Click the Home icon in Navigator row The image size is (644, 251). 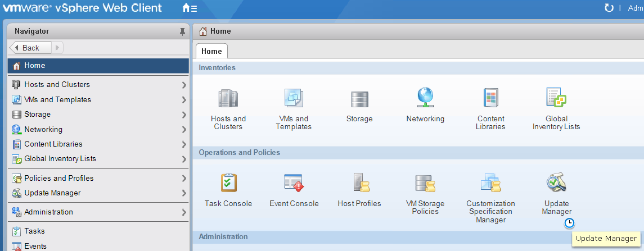point(16,66)
